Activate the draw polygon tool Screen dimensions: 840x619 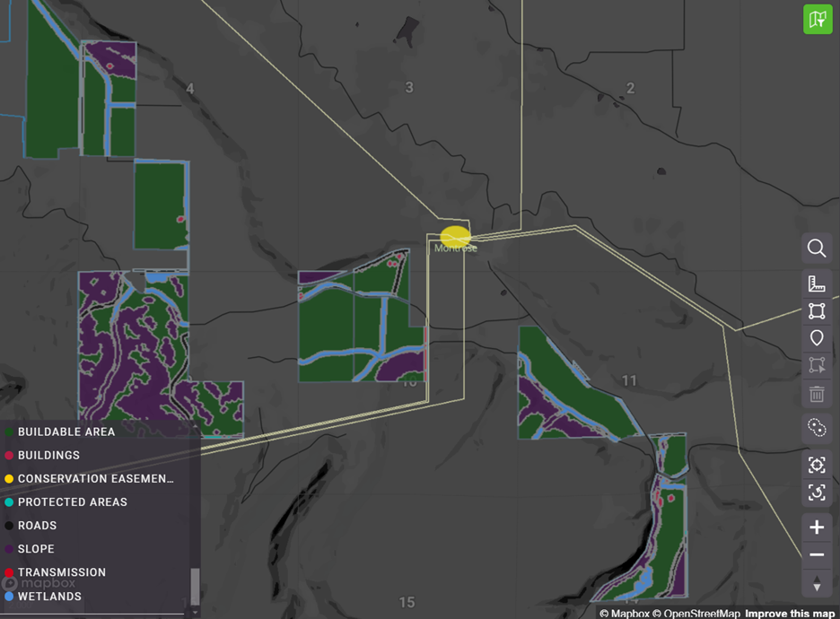(x=817, y=311)
